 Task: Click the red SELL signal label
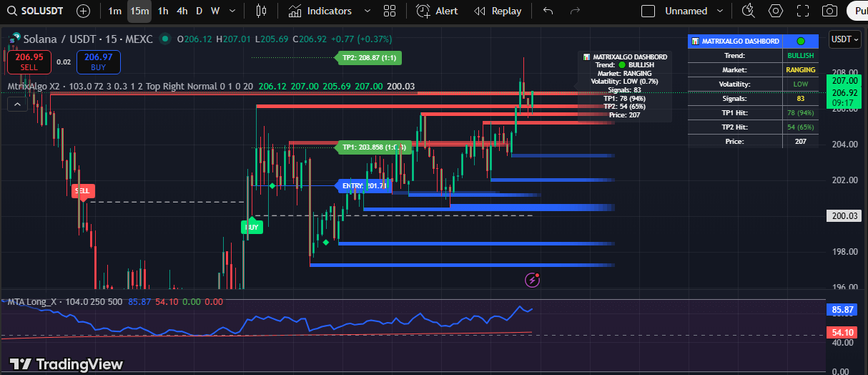pos(83,191)
